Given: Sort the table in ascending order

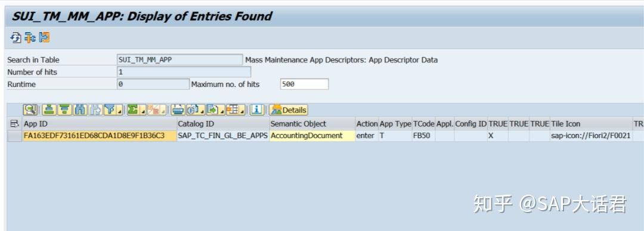Looking at the screenshot, I should (49, 110).
